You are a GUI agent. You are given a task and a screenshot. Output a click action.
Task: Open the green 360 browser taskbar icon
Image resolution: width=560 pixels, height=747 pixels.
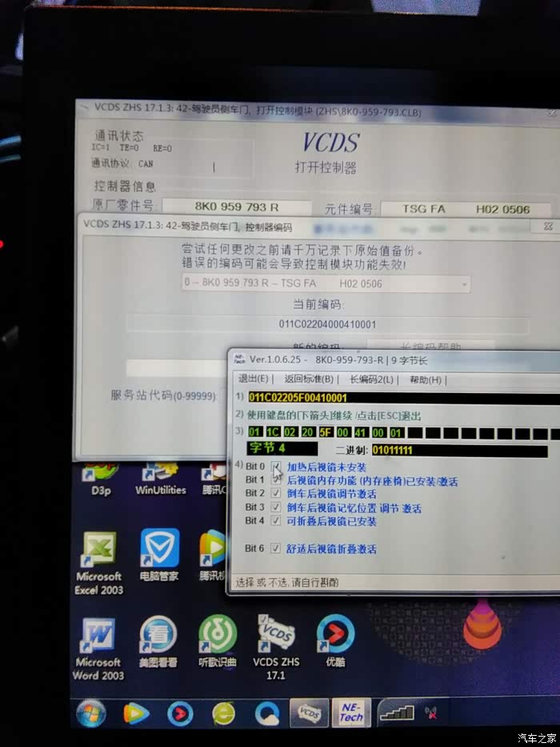[223, 714]
